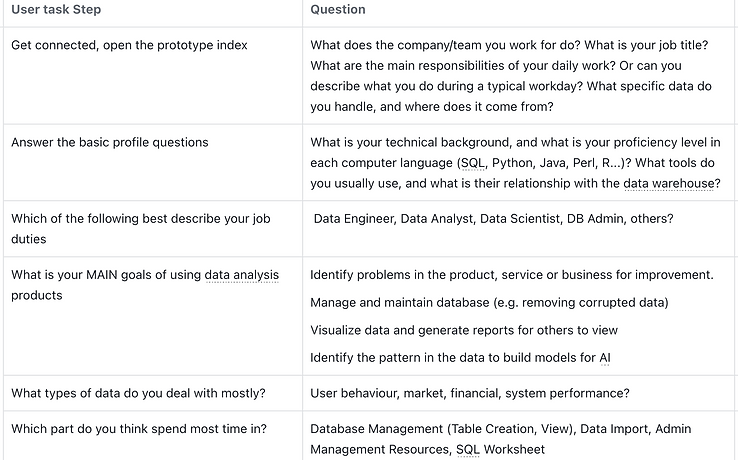
Task: Click the underlined 'AI' term
Action: (x=605, y=358)
